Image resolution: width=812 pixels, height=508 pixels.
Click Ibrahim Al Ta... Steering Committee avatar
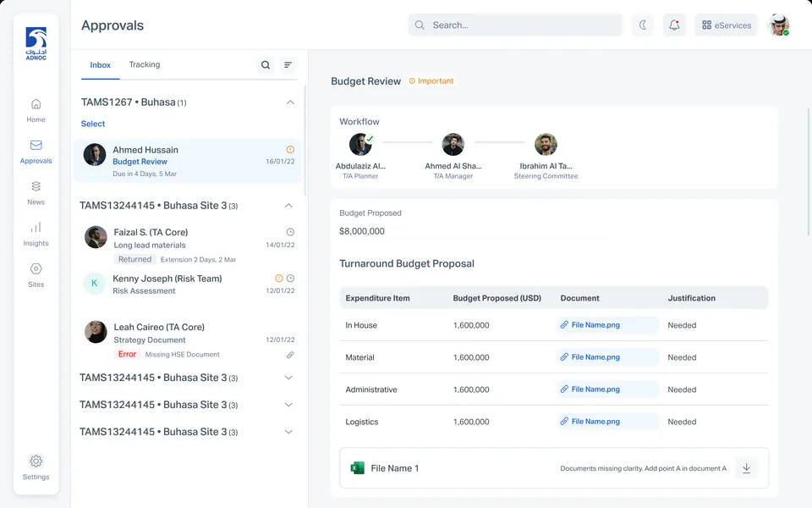[x=546, y=144]
